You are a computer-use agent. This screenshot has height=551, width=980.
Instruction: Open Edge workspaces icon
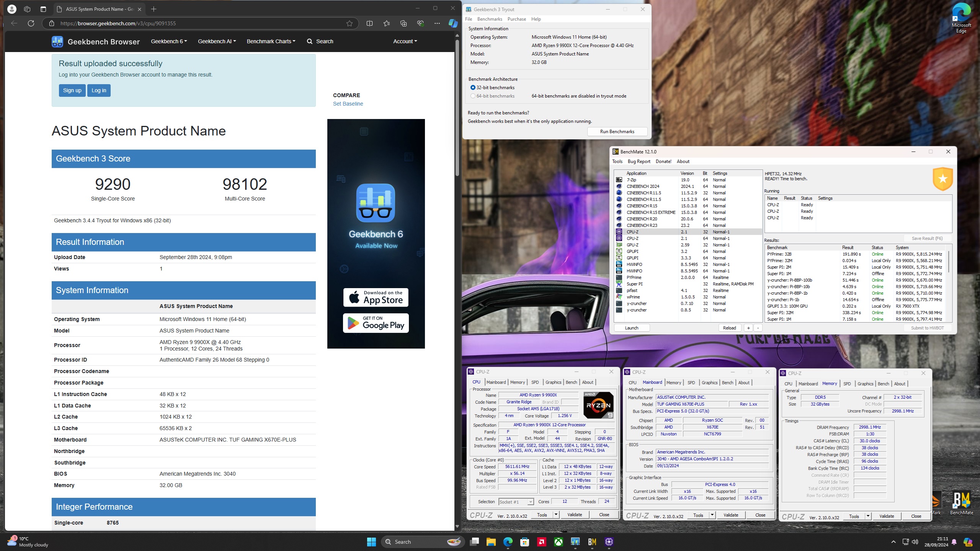(x=27, y=9)
